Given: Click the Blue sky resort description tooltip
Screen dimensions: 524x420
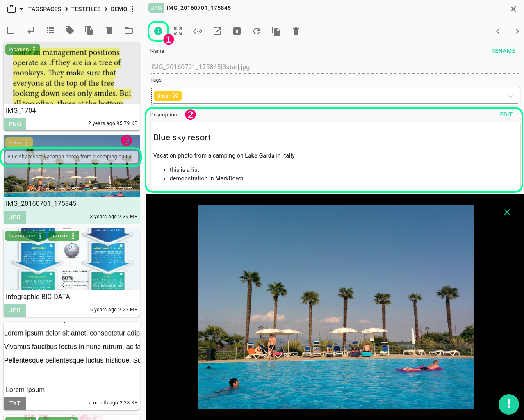Looking at the screenshot, I should [x=71, y=157].
